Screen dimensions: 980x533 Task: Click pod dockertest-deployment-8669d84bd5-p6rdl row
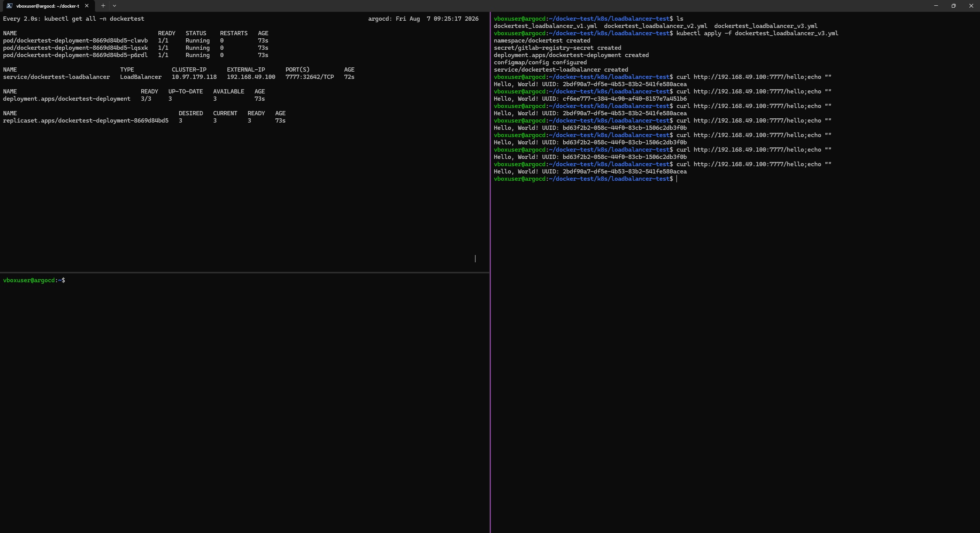(x=136, y=55)
